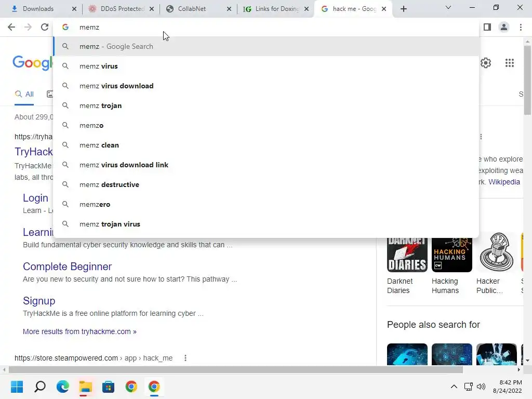Switch to the DDoS Protected tab
This screenshot has height=399, width=532.
tap(121, 9)
